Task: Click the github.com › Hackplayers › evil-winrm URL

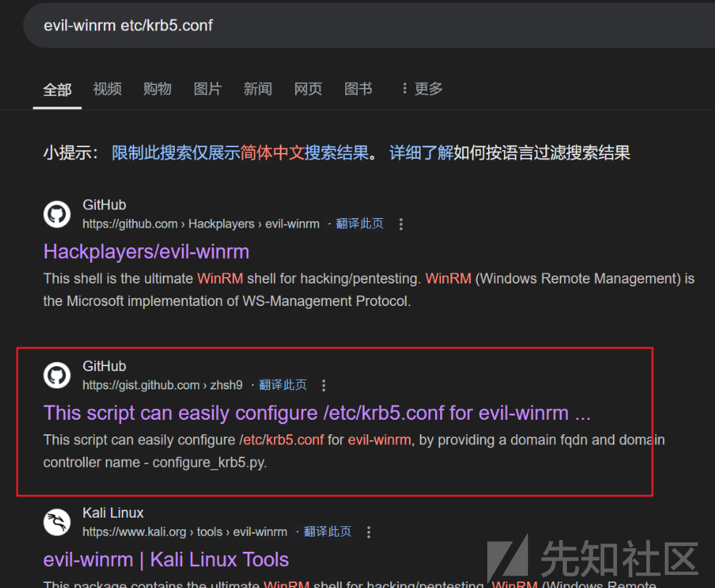Action: click(x=201, y=224)
